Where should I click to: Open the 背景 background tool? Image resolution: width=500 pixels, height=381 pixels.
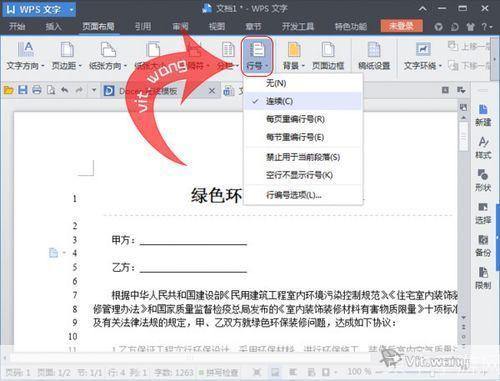click(x=294, y=56)
